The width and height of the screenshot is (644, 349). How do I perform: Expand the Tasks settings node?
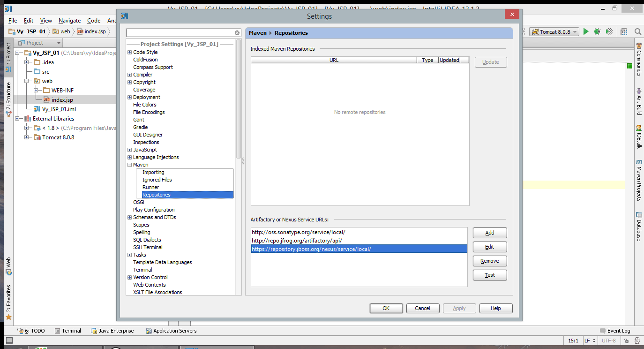tap(129, 255)
